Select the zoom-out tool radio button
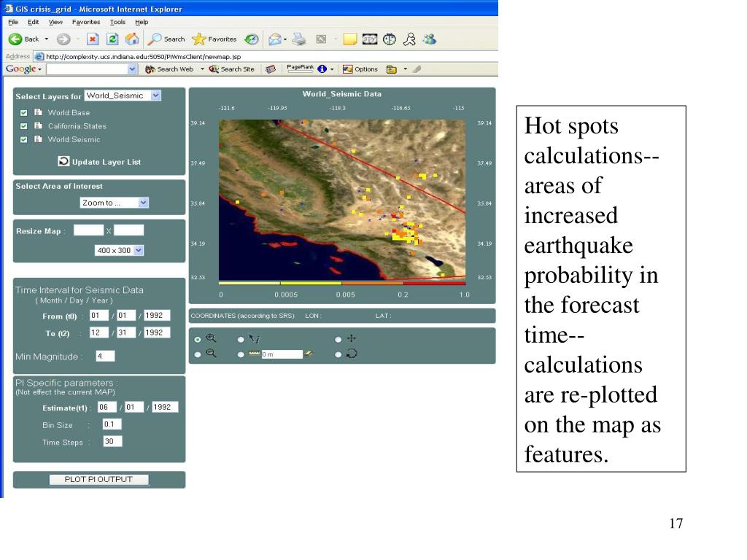Screen dimensions: 747x560 [198, 354]
